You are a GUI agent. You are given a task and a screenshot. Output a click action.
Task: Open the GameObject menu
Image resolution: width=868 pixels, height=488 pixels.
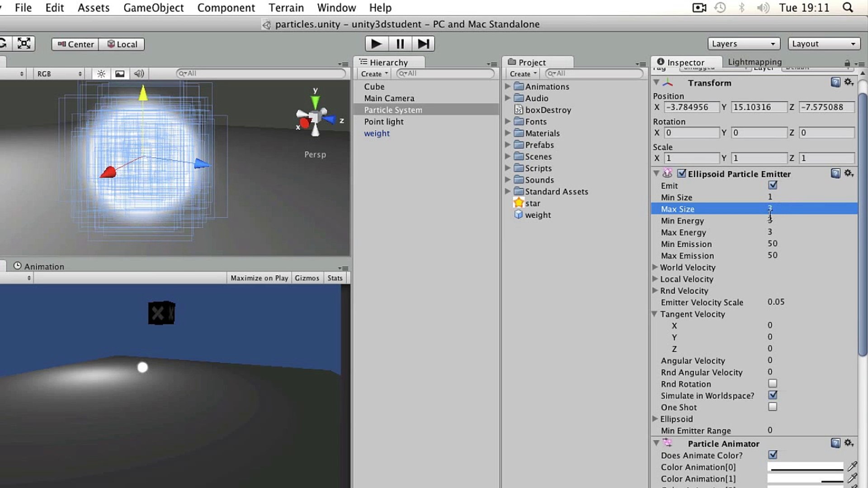[x=153, y=8]
